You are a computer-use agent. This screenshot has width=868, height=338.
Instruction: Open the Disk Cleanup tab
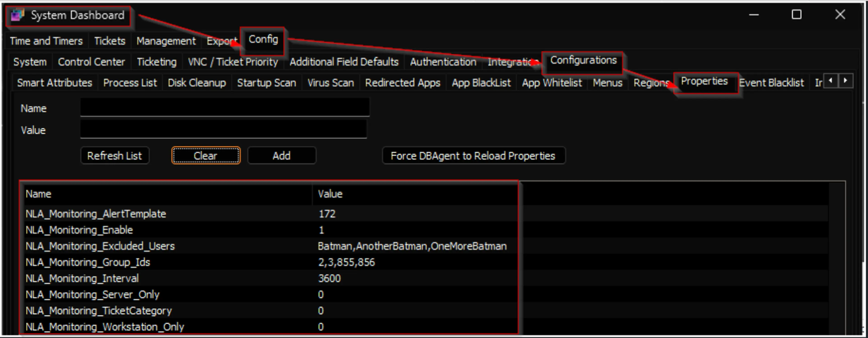[197, 83]
